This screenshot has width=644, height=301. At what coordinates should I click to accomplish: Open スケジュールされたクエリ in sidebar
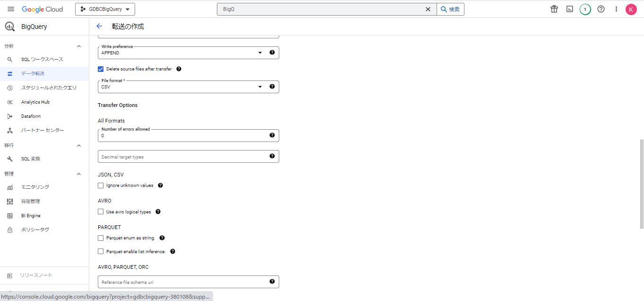(x=49, y=88)
